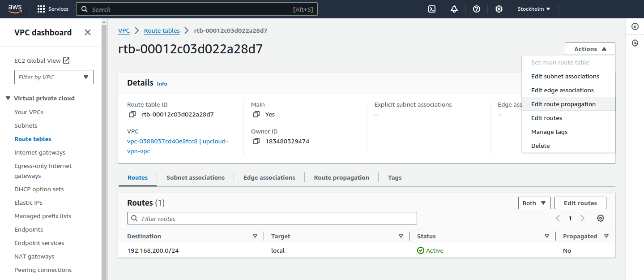The width and height of the screenshot is (644, 280).
Task: Open the hexagon tools panel icon
Action: (x=635, y=43)
